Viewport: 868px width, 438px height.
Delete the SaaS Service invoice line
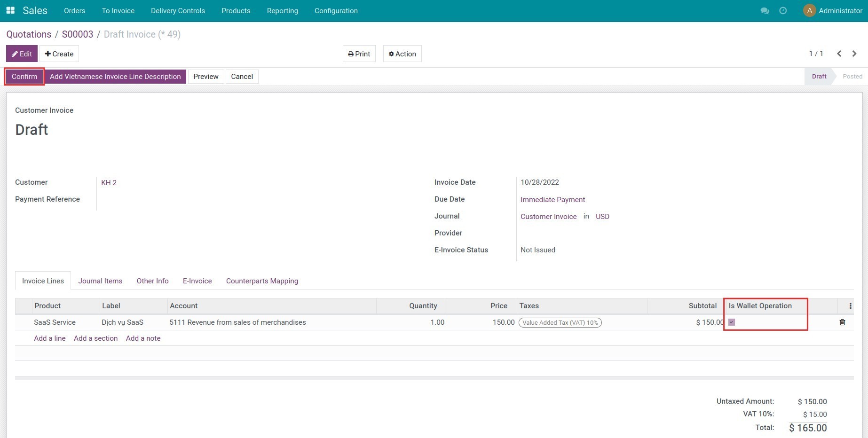(x=842, y=322)
